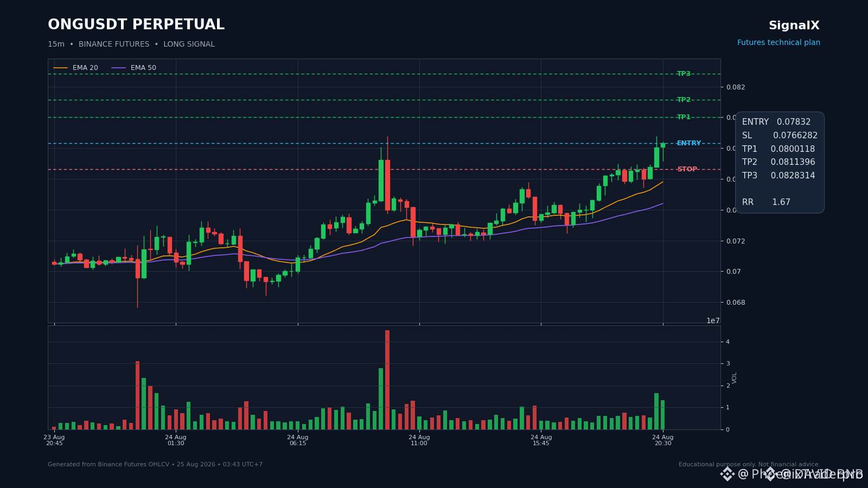Click the Educational purpose only disclaimer text
The height and width of the screenshot is (488, 868).
point(749,465)
